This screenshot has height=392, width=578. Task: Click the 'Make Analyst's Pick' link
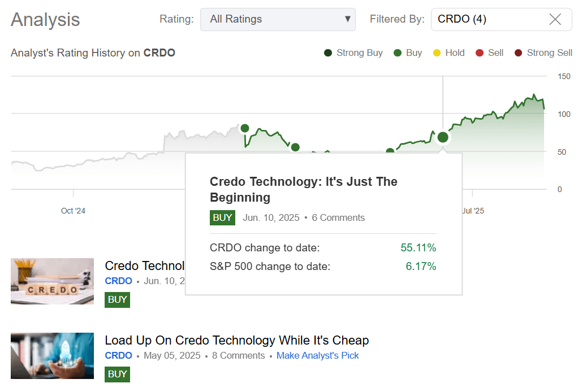(317, 355)
